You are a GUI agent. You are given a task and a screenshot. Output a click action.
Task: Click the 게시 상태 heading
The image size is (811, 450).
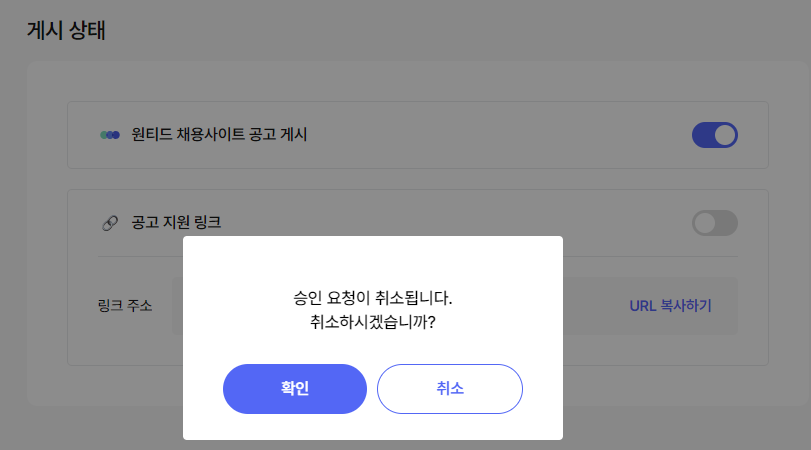pyautogui.click(x=66, y=30)
